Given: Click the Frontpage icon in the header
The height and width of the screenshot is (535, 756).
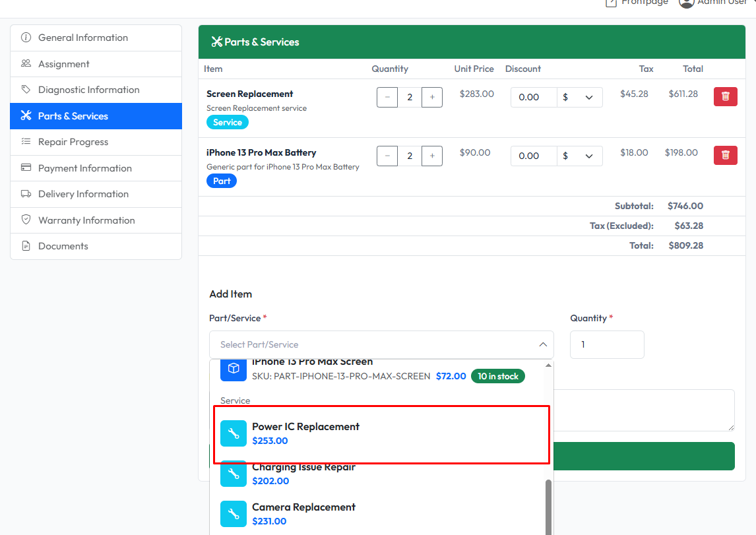Looking at the screenshot, I should pos(611,3).
